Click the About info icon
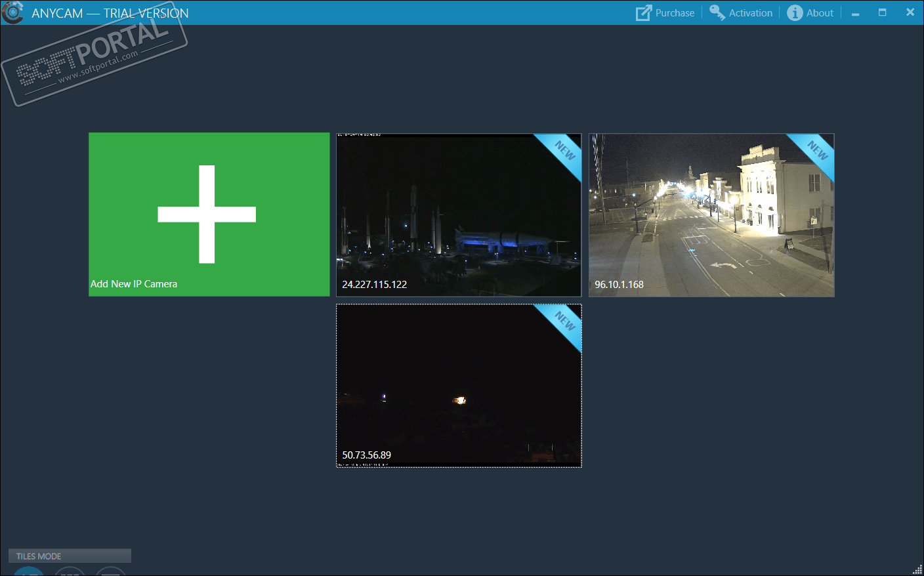 tap(795, 12)
